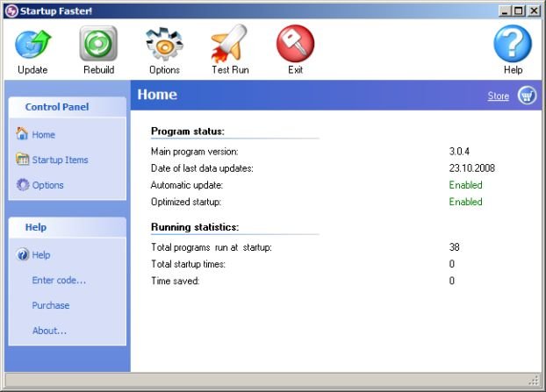This screenshot has height=392, width=546.
Task: Select the Options link in Control Panel
Action: click(x=47, y=185)
